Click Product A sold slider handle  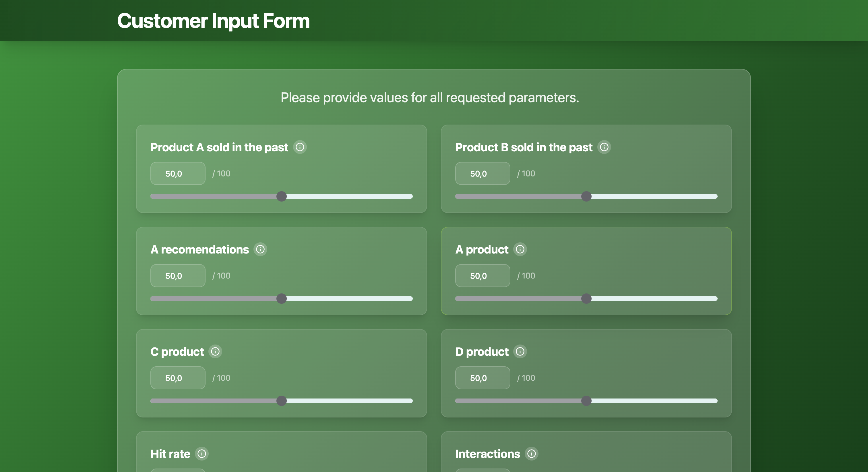281,196
